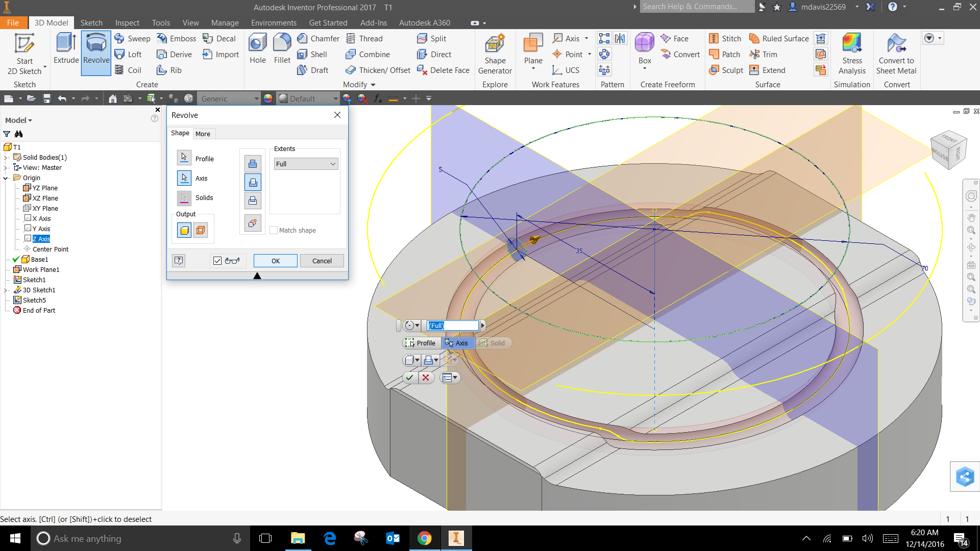The width and height of the screenshot is (980, 551).
Task: Select the Sweep tool
Action: pyautogui.click(x=132, y=38)
